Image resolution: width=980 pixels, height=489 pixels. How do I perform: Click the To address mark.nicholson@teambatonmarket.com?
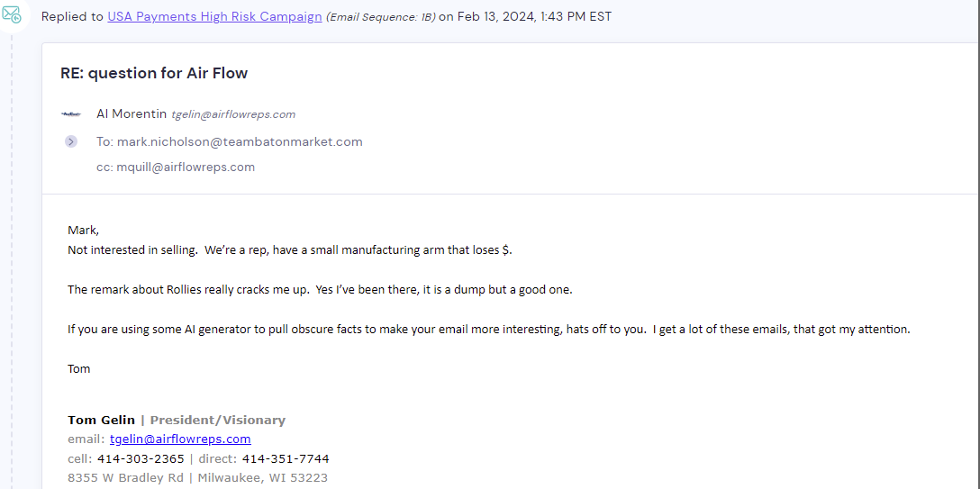[x=240, y=141]
